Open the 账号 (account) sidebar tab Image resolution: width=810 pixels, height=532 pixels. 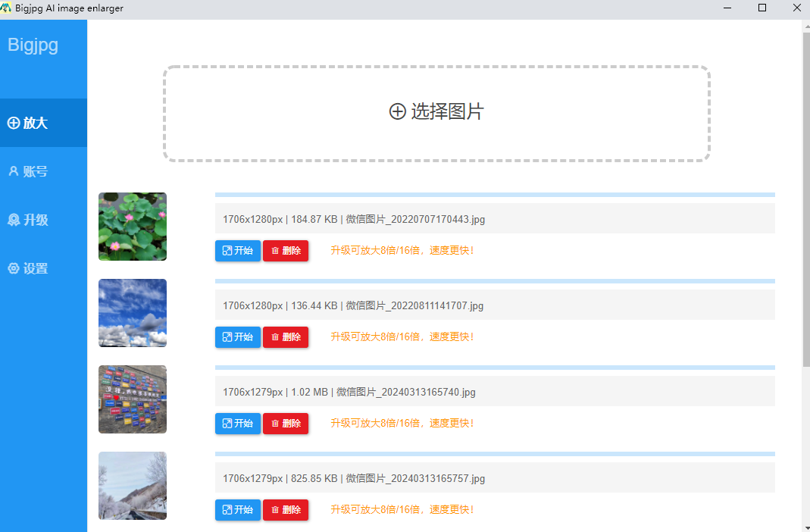click(43, 171)
